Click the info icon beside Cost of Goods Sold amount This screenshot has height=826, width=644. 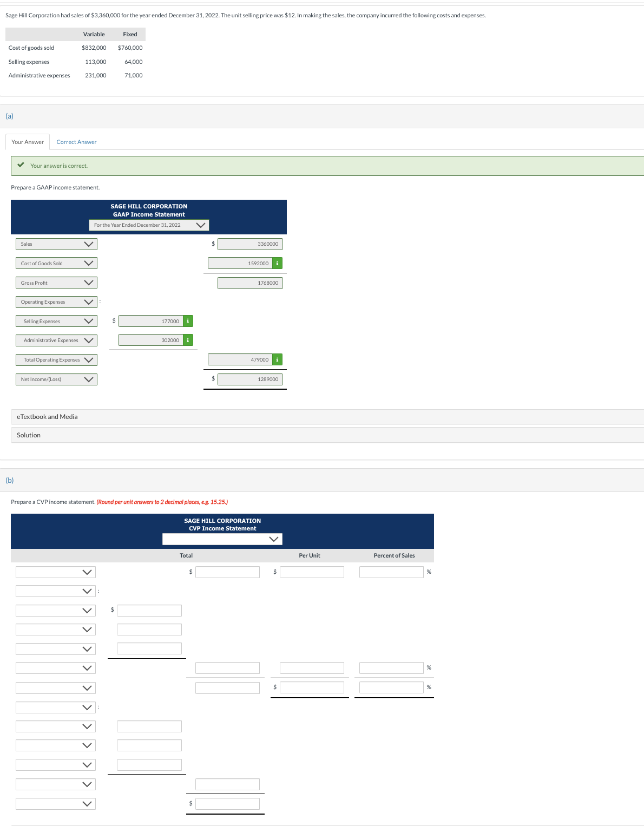coord(278,263)
